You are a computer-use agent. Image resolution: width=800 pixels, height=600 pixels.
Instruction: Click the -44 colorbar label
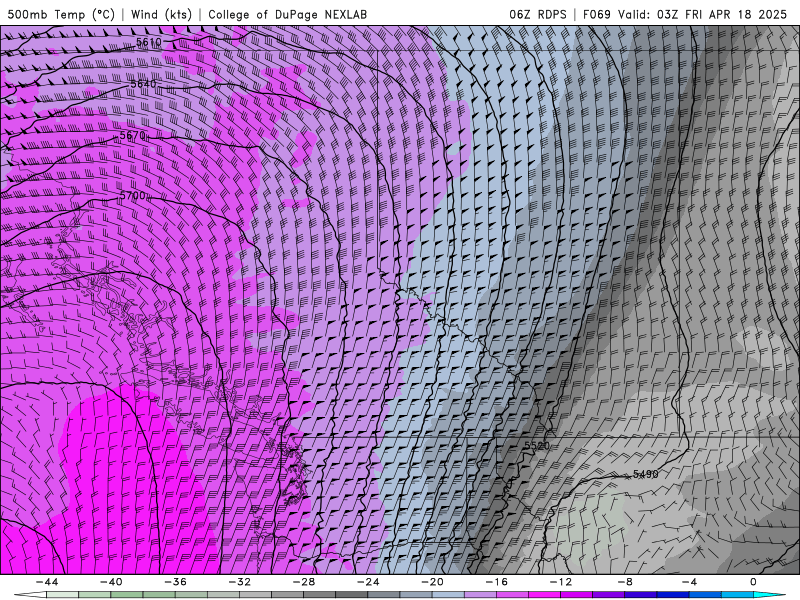[47, 582]
